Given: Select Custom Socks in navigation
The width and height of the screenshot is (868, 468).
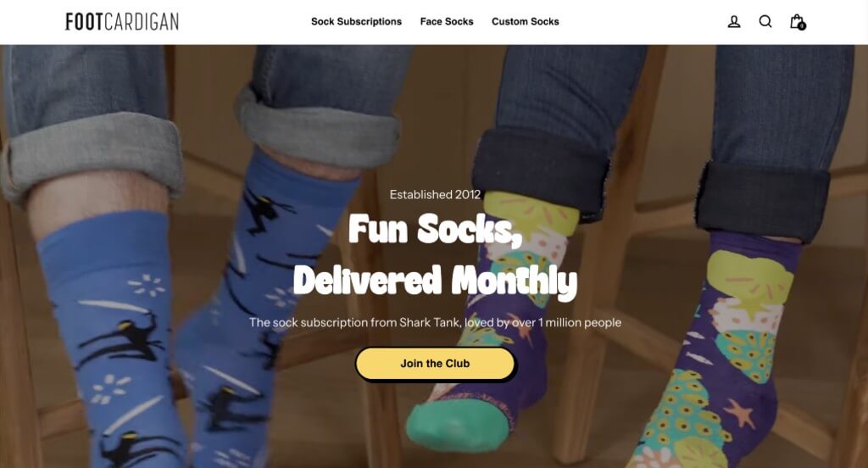Looking at the screenshot, I should tap(526, 21).
